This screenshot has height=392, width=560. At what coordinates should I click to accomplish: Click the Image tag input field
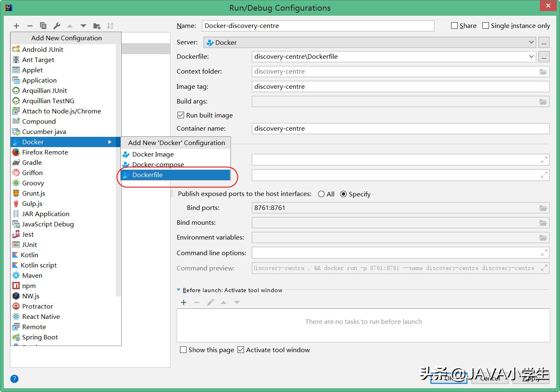coord(401,87)
